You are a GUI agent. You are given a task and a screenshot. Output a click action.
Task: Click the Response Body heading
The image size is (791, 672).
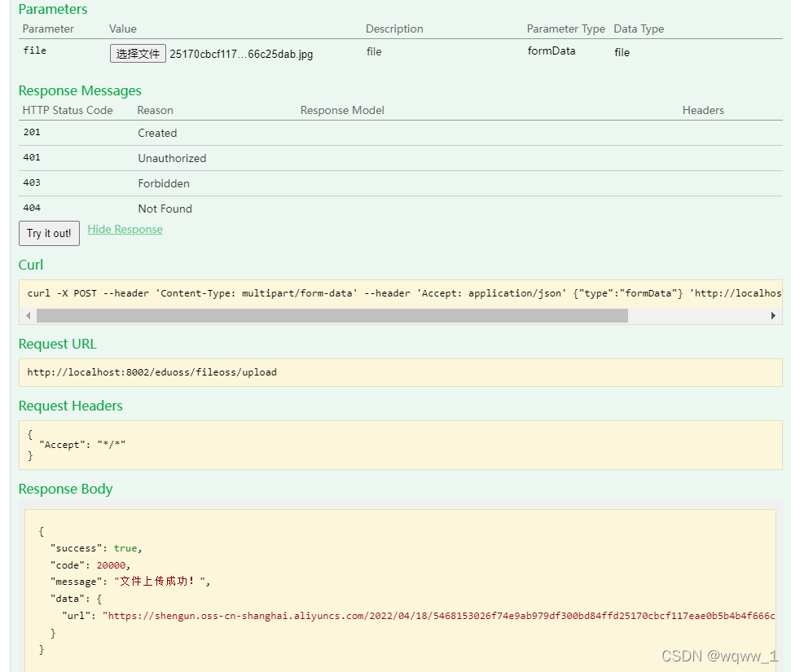[x=66, y=489]
